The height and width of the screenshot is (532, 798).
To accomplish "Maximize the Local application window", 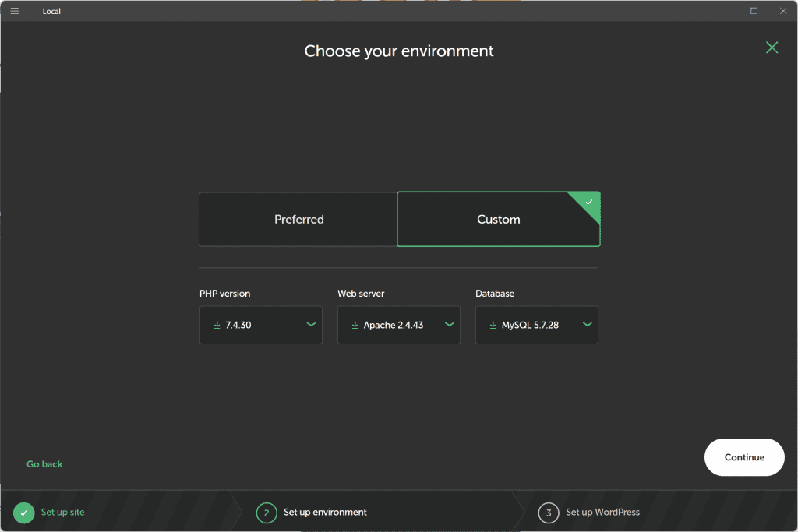I will point(754,11).
